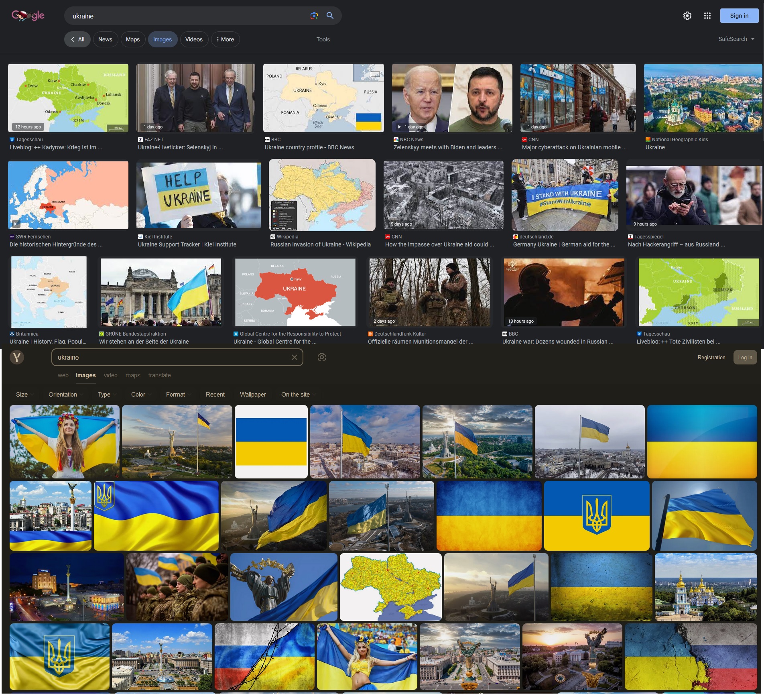The height and width of the screenshot is (700, 764).
Task: Expand the More search filters menu
Action: (x=225, y=39)
